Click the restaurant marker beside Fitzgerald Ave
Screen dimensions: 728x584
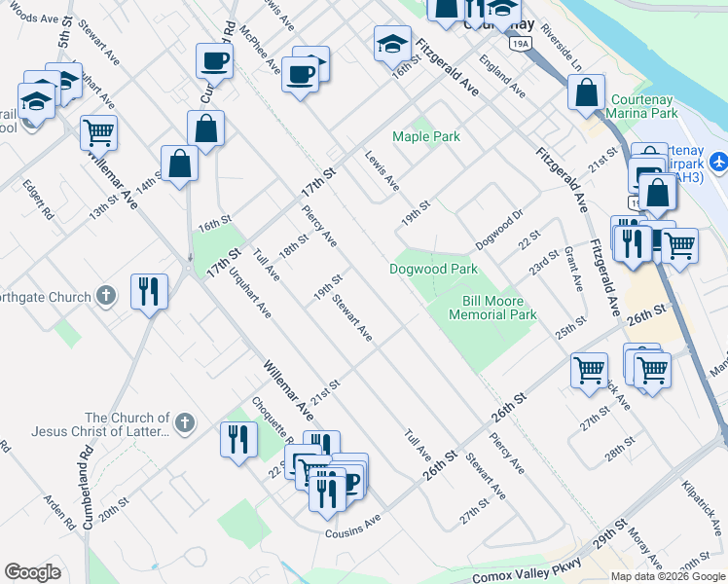pos(633,244)
